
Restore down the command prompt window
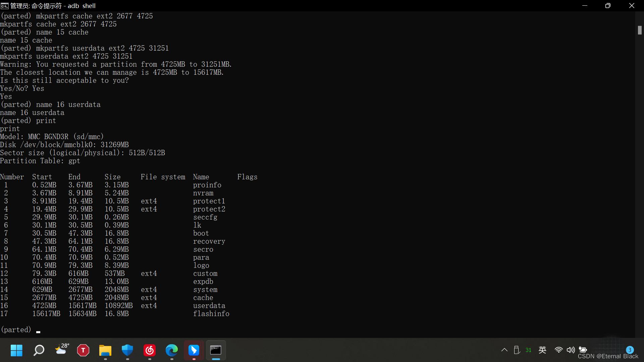tap(608, 6)
